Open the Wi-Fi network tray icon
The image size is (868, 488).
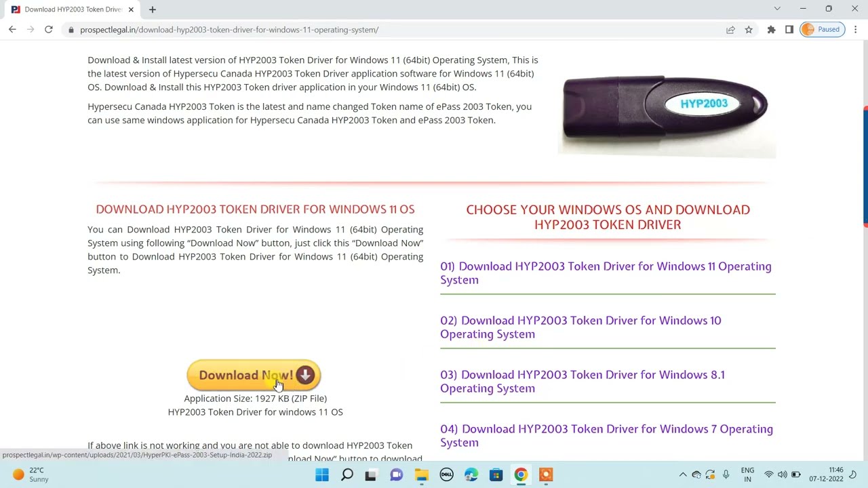(x=769, y=474)
